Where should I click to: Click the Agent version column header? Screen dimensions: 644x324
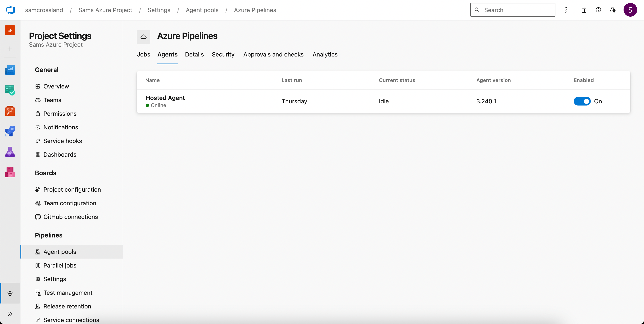tap(493, 80)
